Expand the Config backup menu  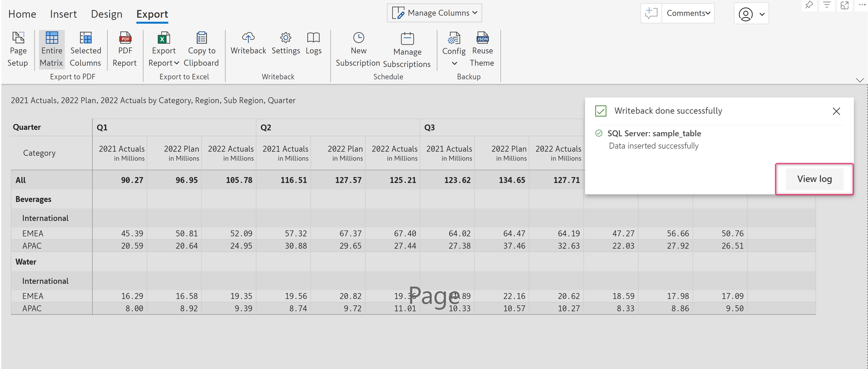click(454, 63)
